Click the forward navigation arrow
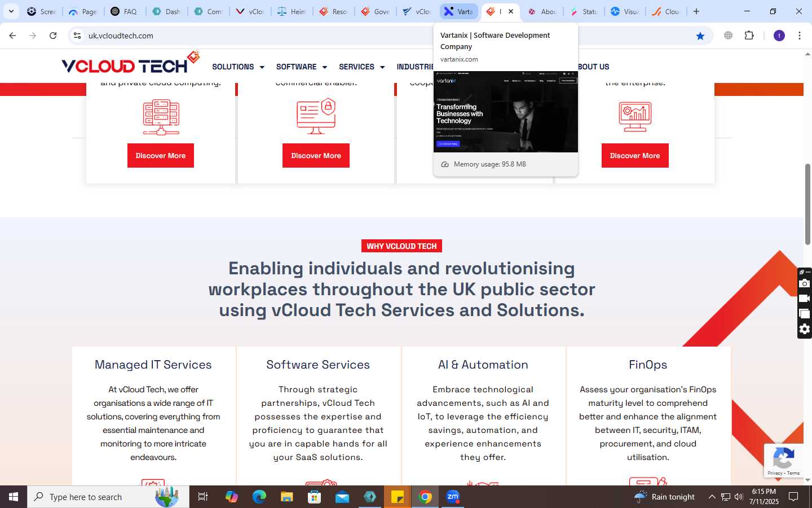This screenshot has height=508, width=812. (x=33, y=36)
